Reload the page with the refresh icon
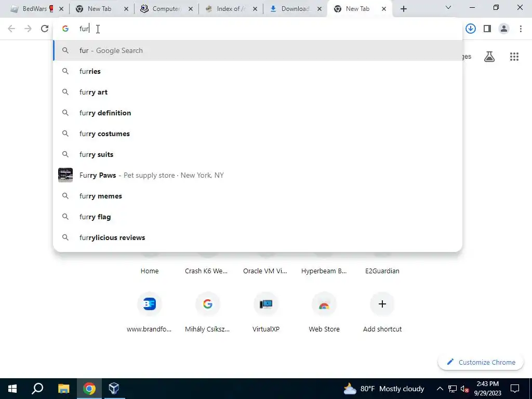This screenshot has width=532, height=399. tap(45, 29)
